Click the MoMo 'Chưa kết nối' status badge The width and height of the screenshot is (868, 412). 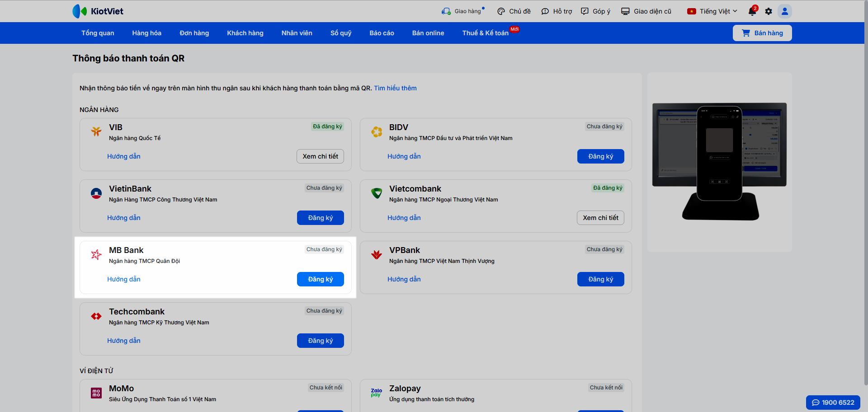pos(326,388)
